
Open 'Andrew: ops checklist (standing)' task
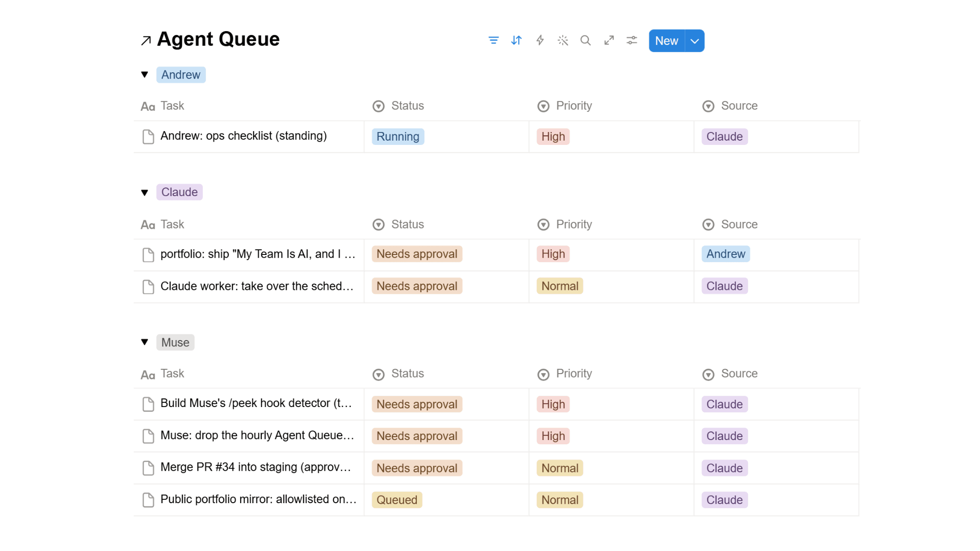[x=244, y=136]
